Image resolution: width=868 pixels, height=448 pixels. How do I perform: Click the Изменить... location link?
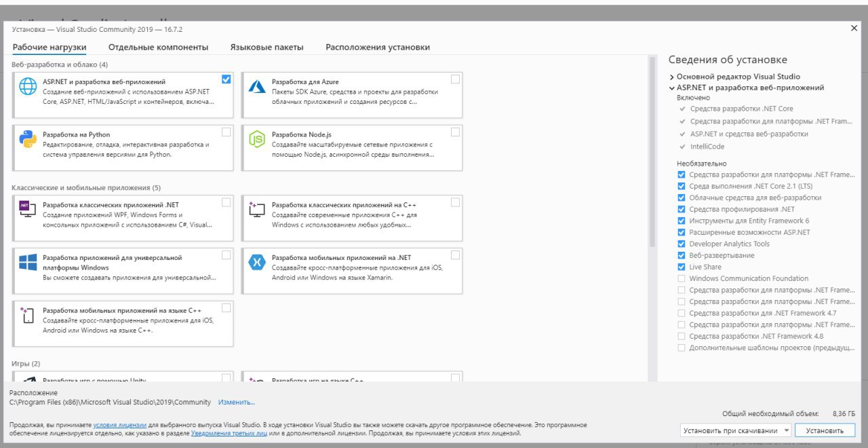(237, 403)
